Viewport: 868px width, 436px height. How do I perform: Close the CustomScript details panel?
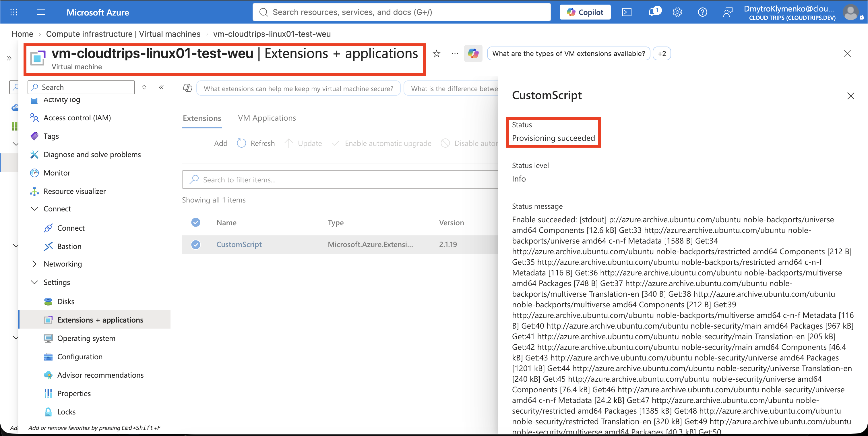coord(850,96)
